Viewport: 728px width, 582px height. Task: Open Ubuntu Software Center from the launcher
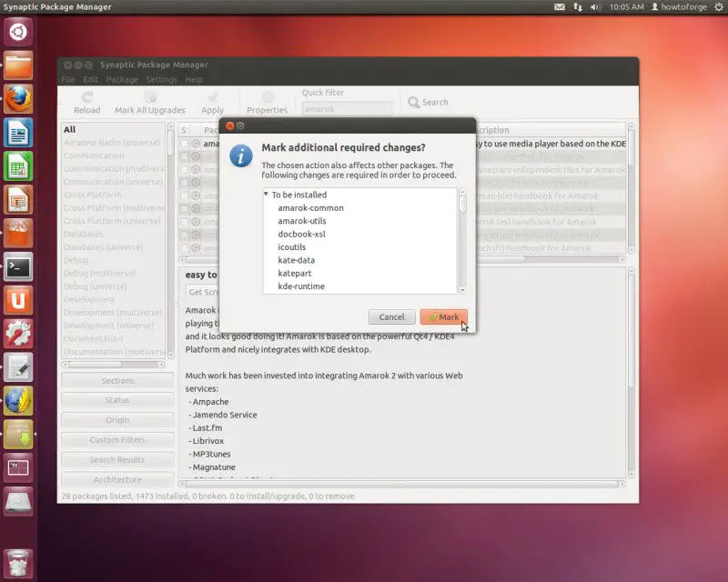(18, 233)
